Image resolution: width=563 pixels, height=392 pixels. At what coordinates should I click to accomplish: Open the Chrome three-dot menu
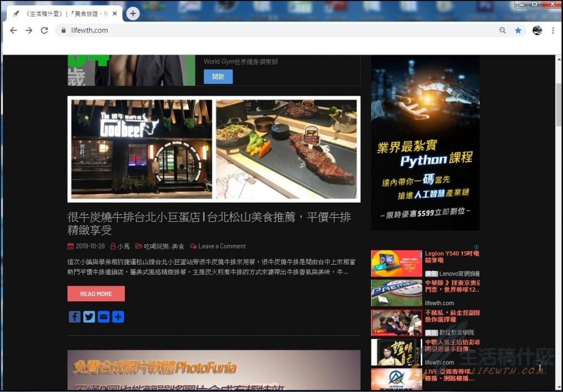553,30
